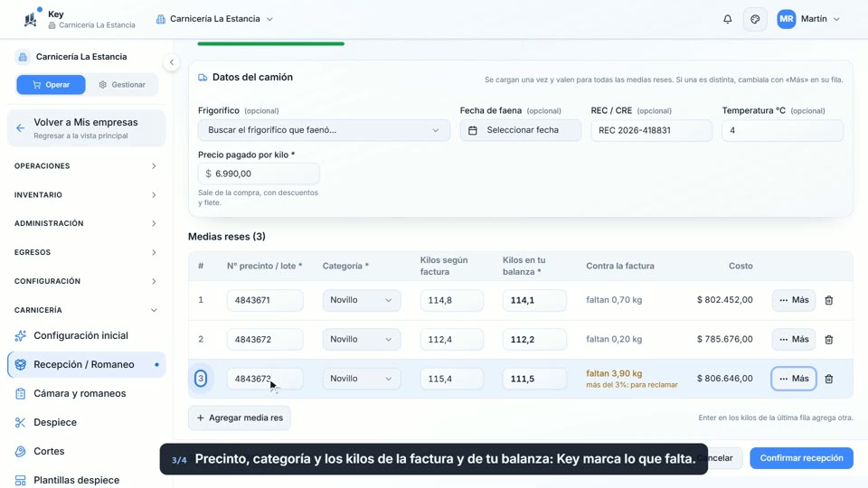Screen dimensions: 868x488
Task: Click the cost value $ 802.452,00
Action: pyautogui.click(x=724, y=300)
